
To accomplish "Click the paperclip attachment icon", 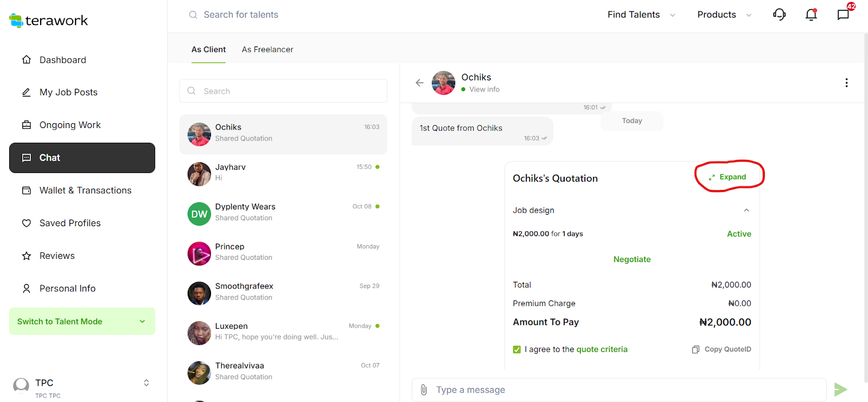I will (x=424, y=390).
